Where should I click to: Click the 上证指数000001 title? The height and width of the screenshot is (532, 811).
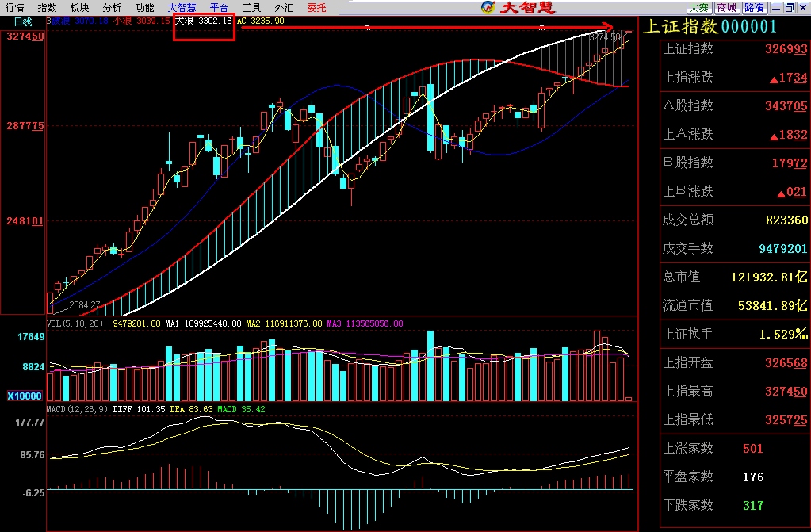point(710,26)
